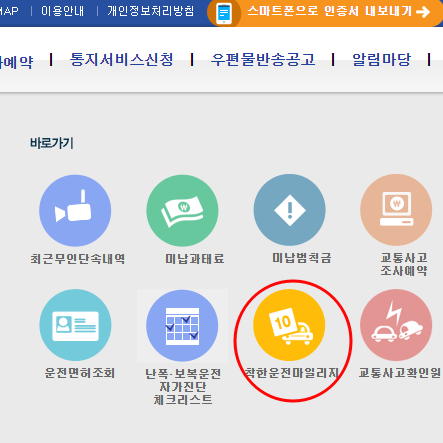Click the arrow on 인증서 내보내기 banner
This screenshot has height=443, width=443.
pos(423,12)
